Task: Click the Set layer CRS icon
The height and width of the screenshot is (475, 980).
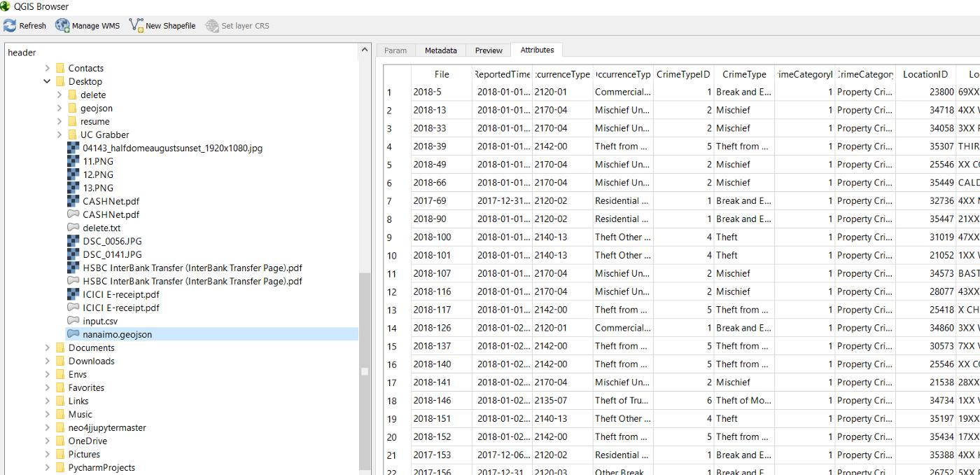Action: 211,25
